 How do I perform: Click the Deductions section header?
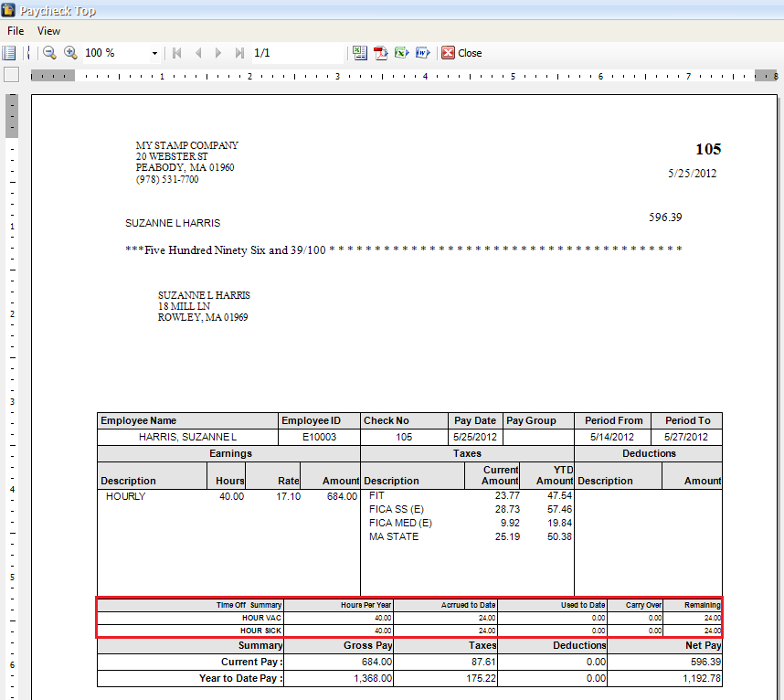click(649, 453)
